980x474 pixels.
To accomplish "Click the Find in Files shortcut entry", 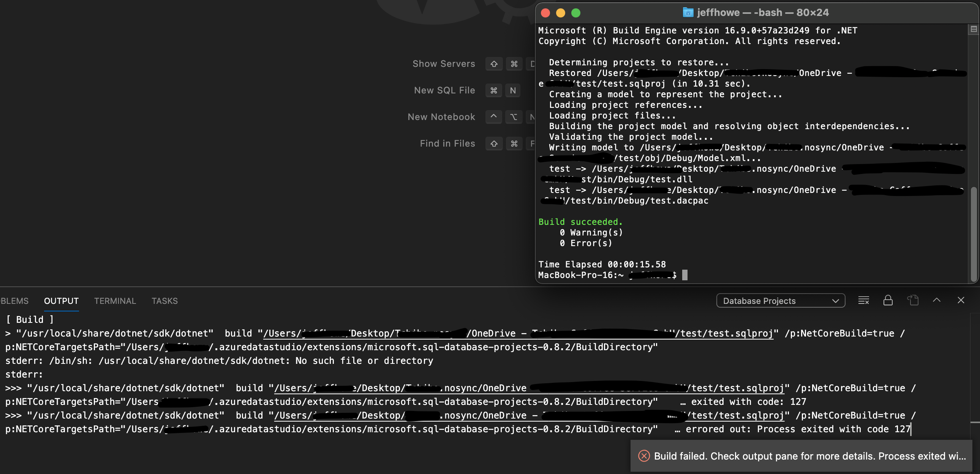I will (x=447, y=144).
